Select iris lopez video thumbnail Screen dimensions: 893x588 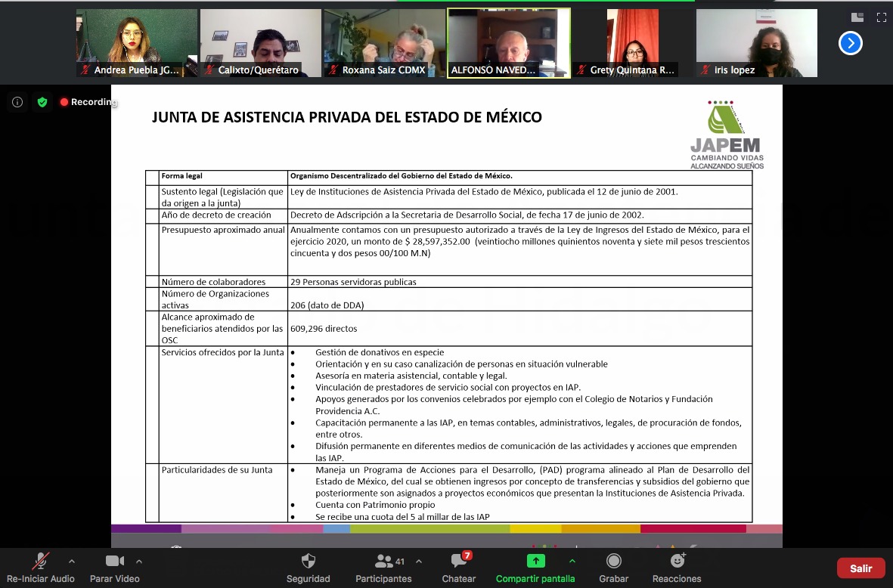(756, 43)
